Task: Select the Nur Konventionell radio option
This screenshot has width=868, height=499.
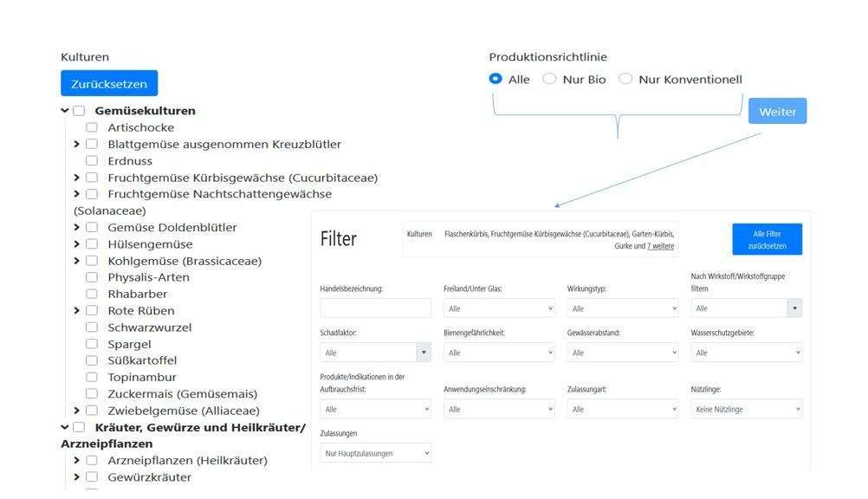Action: [625, 79]
